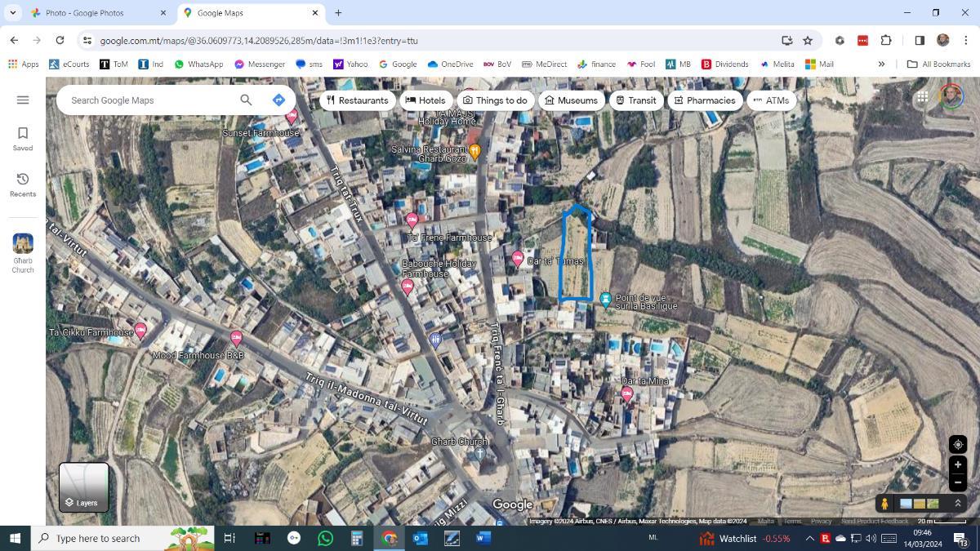Click the address bar URL
The image size is (980, 551).
[x=259, y=40]
